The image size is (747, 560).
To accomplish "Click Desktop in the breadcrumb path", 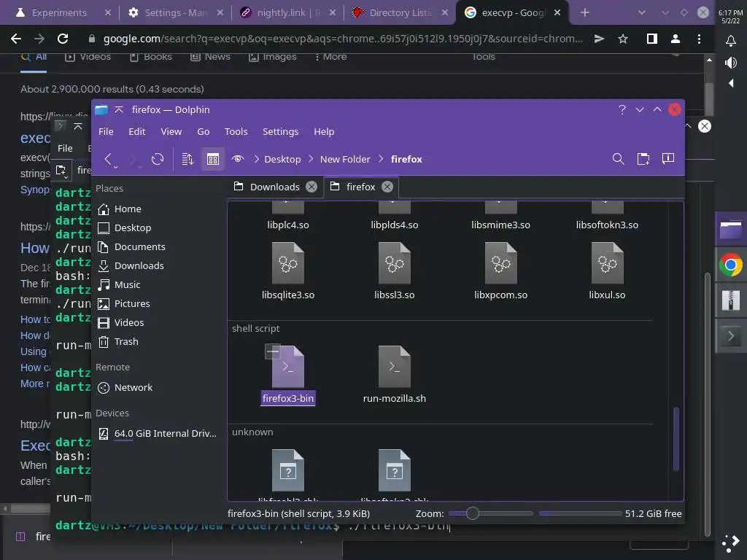I will tap(282, 160).
